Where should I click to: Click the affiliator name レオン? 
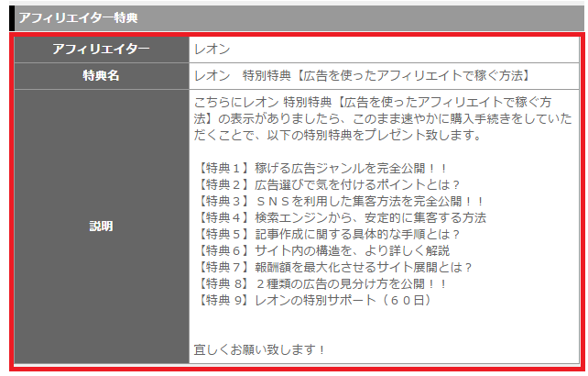tap(212, 50)
